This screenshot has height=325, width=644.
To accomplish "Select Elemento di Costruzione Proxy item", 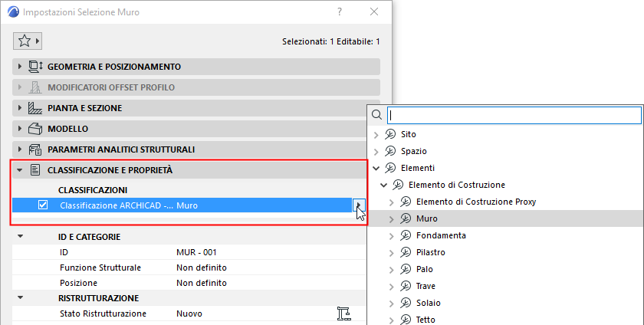I will point(476,202).
